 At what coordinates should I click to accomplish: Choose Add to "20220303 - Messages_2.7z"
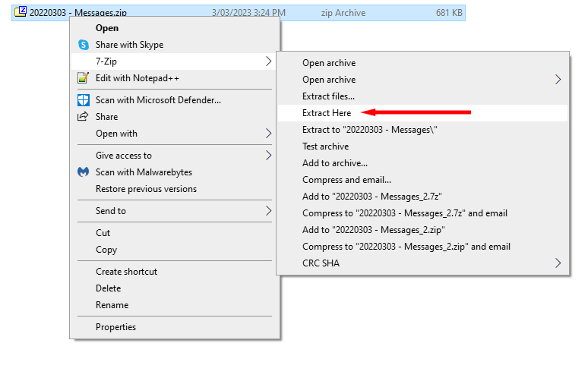click(371, 197)
